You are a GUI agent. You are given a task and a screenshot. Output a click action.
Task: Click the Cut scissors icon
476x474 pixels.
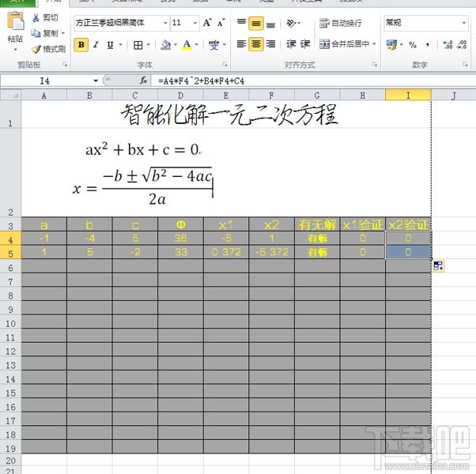[x=36, y=18]
